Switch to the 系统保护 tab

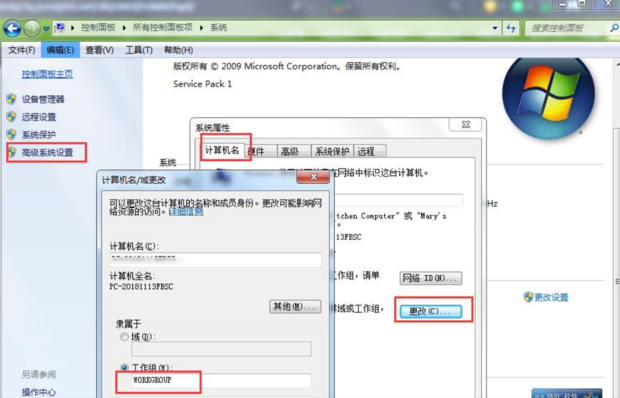(x=332, y=151)
